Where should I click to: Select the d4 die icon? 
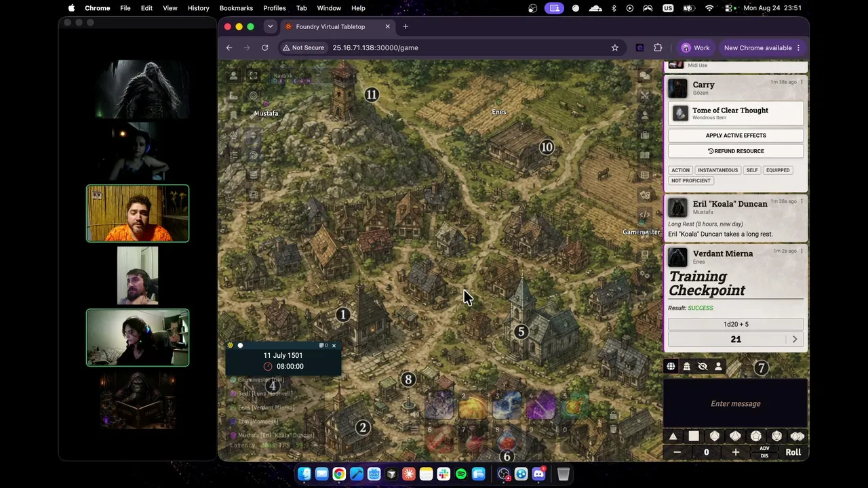coord(673,436)
